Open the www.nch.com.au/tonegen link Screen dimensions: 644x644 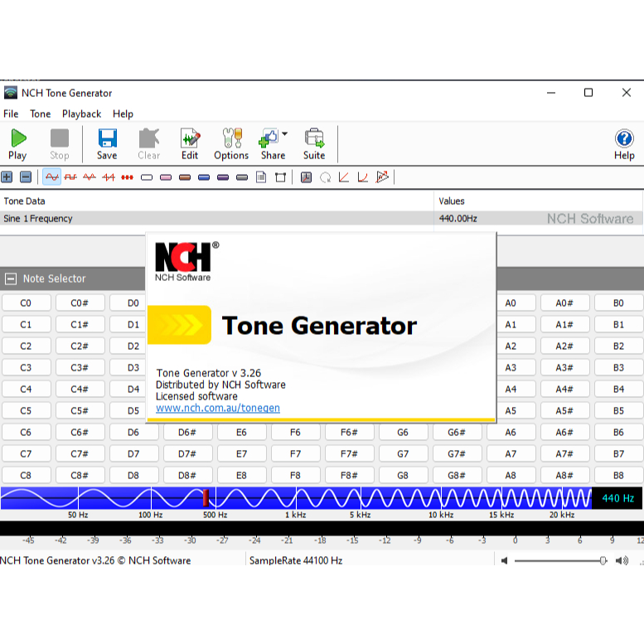point(218,408)
